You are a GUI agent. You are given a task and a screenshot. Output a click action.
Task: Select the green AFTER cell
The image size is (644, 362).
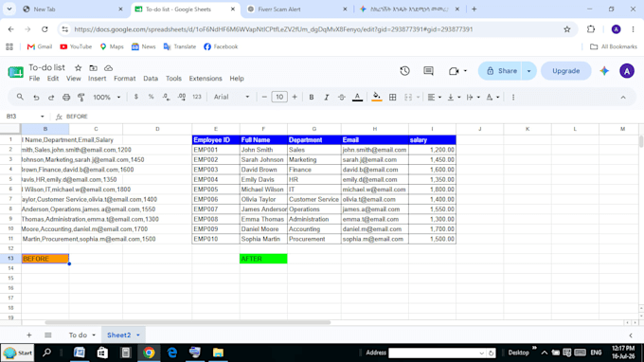point(263,259)
